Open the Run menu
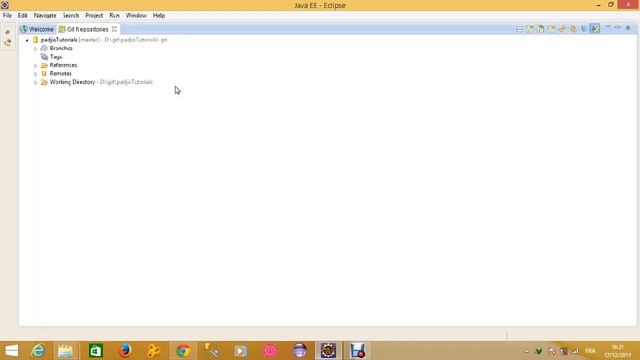The image size is (640, 360). click(x=114, y=16)
